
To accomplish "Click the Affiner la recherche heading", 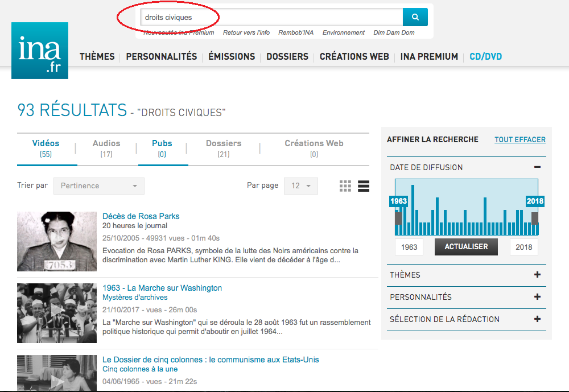I will point(432,140).
